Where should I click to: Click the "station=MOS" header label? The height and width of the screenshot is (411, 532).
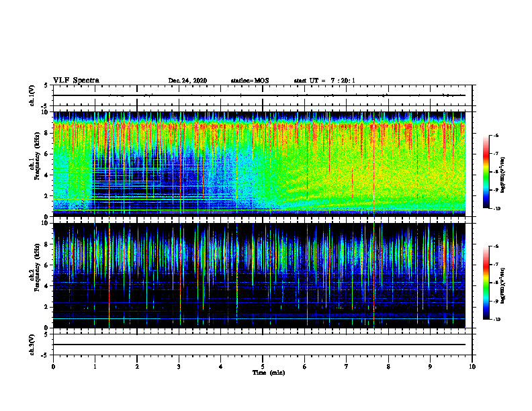250,81
